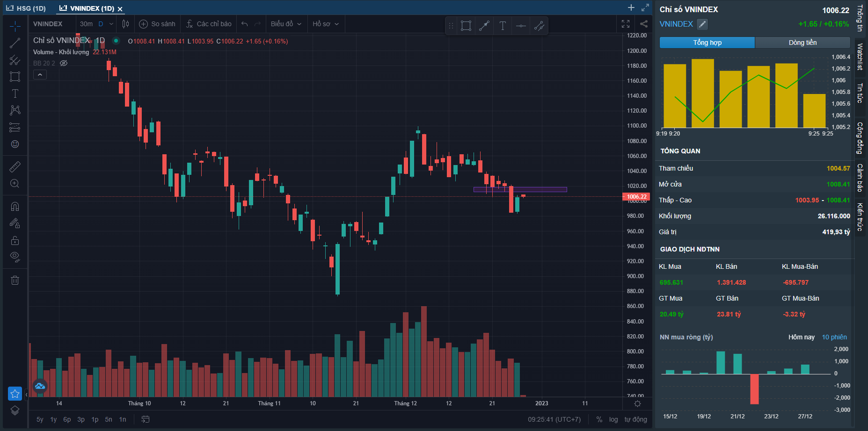Toggle visibility of the BB 20 2 indicator
The height and width of the screenshot is (431, 868).
click(64, 63)
